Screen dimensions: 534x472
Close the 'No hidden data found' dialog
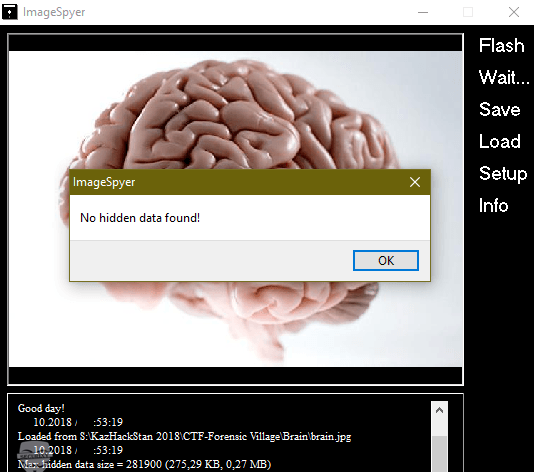[x=415, y=182]
